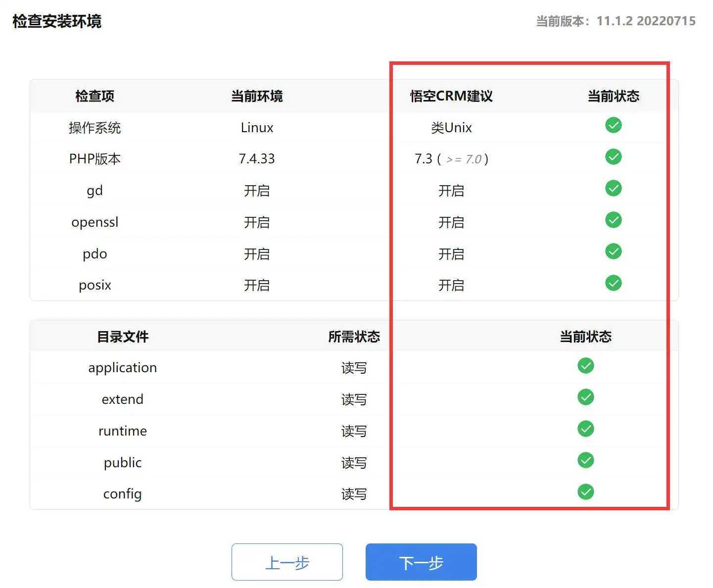This screenshot has height=588, width=713.
Task: Click the openssl extension label
Action: (x=95, y=222)
